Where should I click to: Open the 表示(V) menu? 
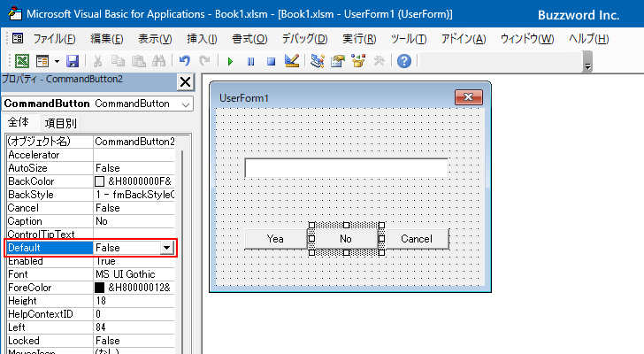tap(155, 39)
